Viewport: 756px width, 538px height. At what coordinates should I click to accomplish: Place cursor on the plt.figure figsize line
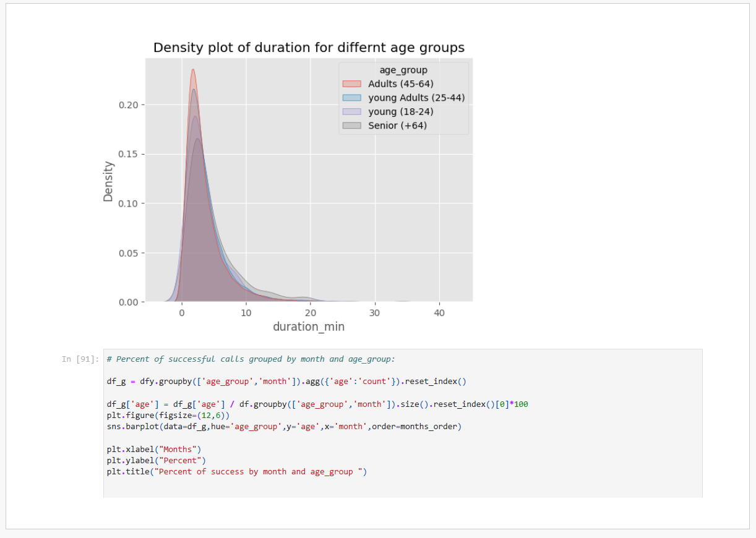tap(168, 416)
